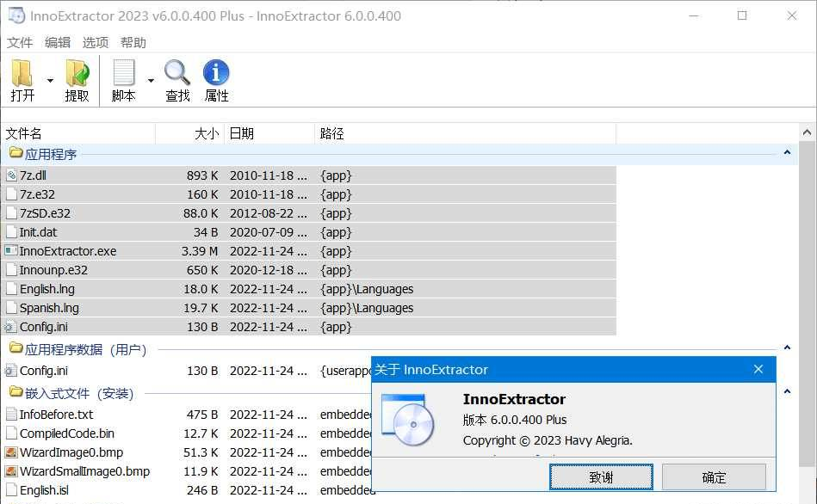The image size is (817, 504).
Task: Select the file name Spanish.lng
Action: [x=49, y=308]
